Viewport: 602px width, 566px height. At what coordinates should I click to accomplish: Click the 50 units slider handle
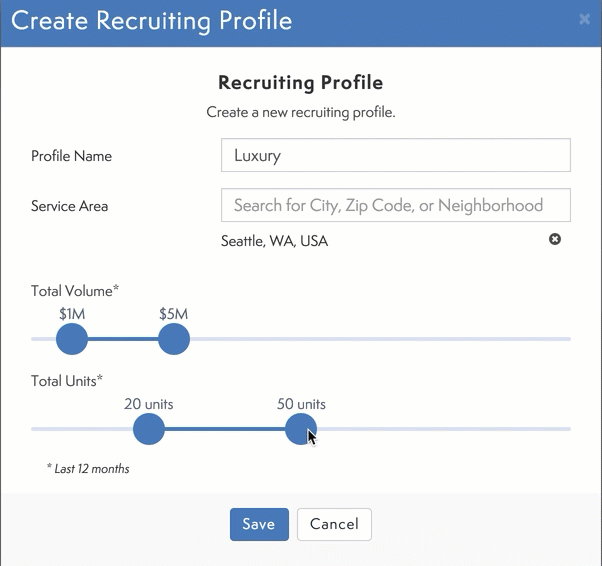[300, 430]
